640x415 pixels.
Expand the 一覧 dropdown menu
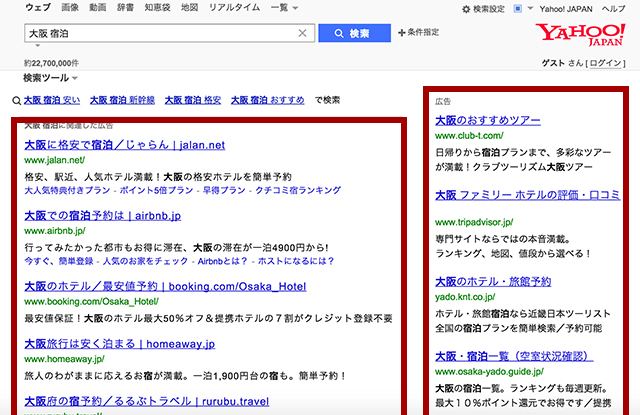(x=284, y=8)
